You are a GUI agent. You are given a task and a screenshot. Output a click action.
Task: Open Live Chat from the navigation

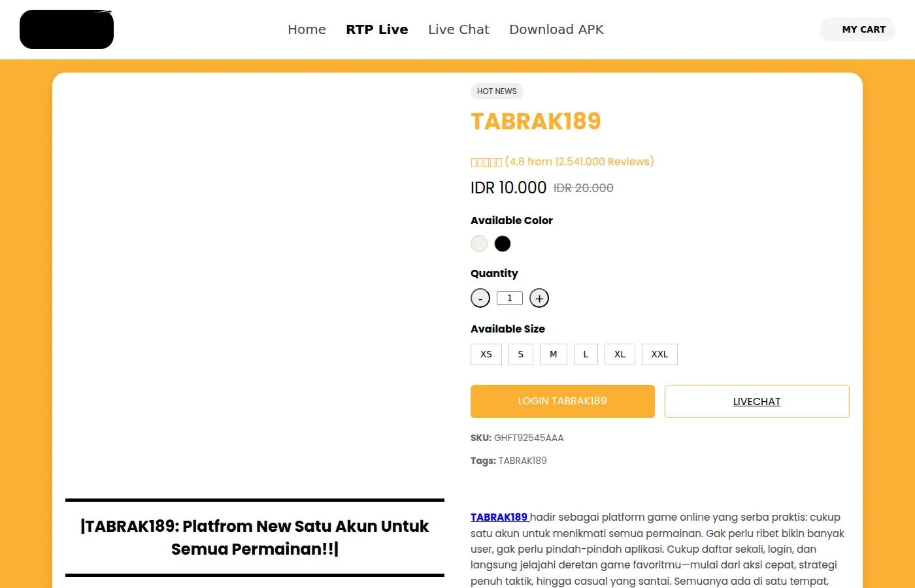coord(459,29)
